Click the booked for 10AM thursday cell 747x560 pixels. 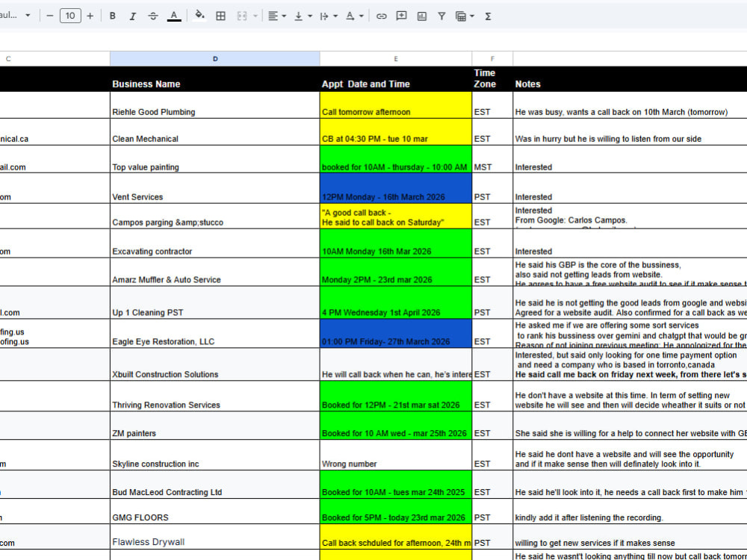coord(396,159)
